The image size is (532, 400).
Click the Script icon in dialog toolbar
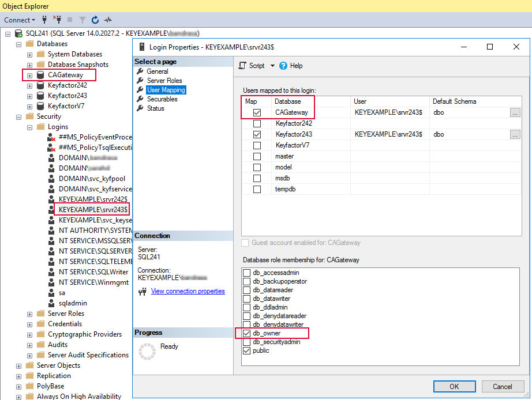[x=242, y=66]
